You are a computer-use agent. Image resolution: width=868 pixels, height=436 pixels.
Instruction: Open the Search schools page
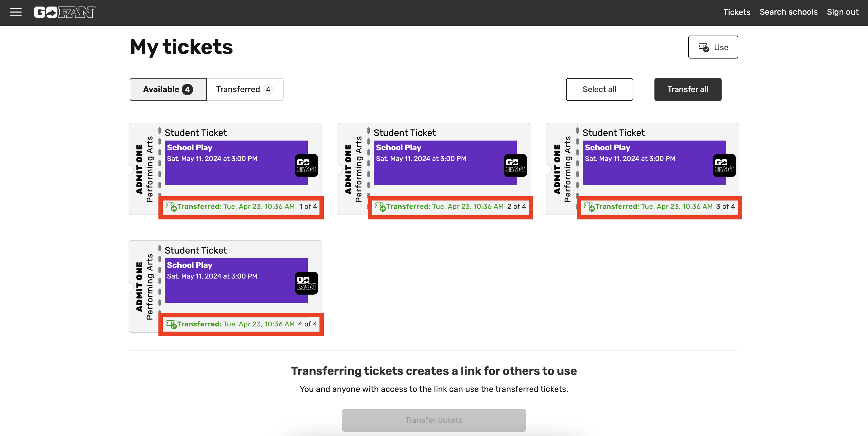tap(788, 12)
